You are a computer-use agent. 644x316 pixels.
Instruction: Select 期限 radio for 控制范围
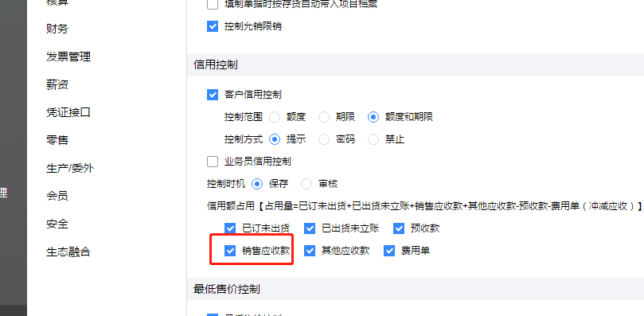tap(324, 117)
